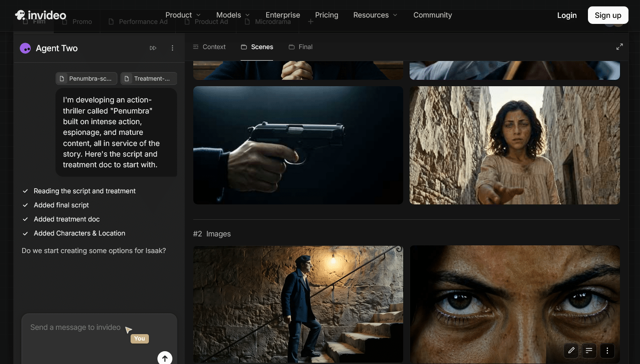The height and width of the screenshot is (364, 640).
Task: Click "Reading the script and treatment" step
Action: click(x=84, y=191)
